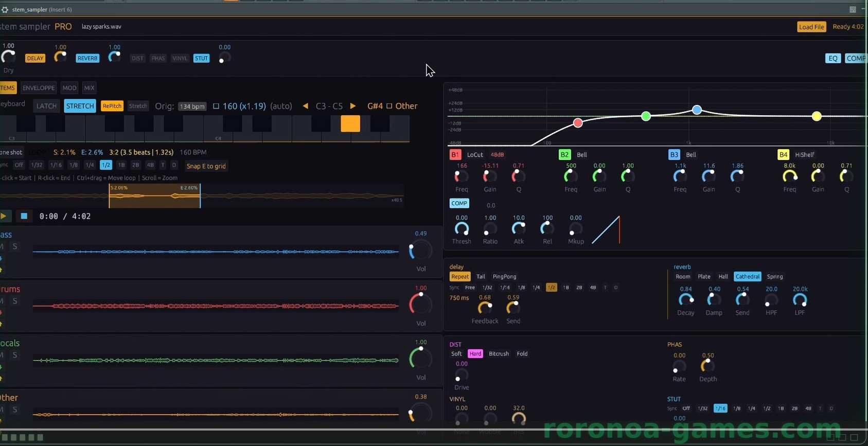868x446 pixels.
Task: Open the MIX tab
Action: 89,88
